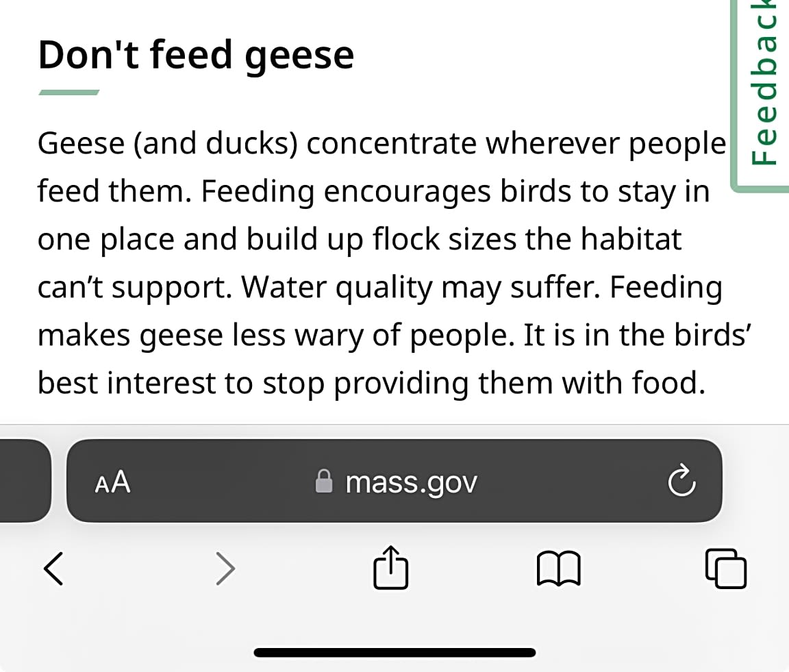Open the AA page settings menu
This screenshot has height=672, width=789.
pyautogui.click(x=112, y=482)
